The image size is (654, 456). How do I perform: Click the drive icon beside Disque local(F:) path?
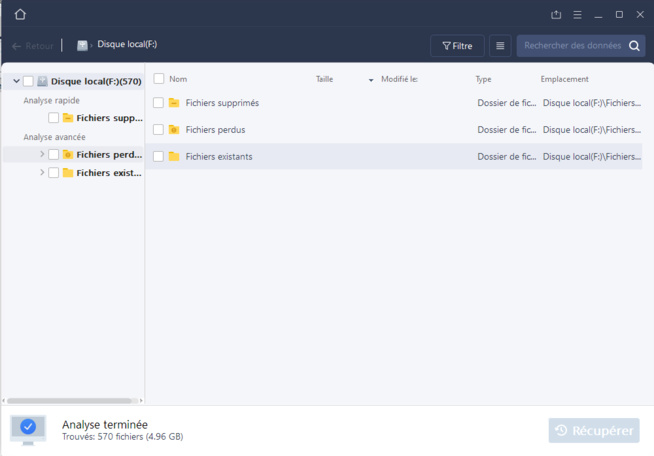pyautogui.click(x=82, y=45)
